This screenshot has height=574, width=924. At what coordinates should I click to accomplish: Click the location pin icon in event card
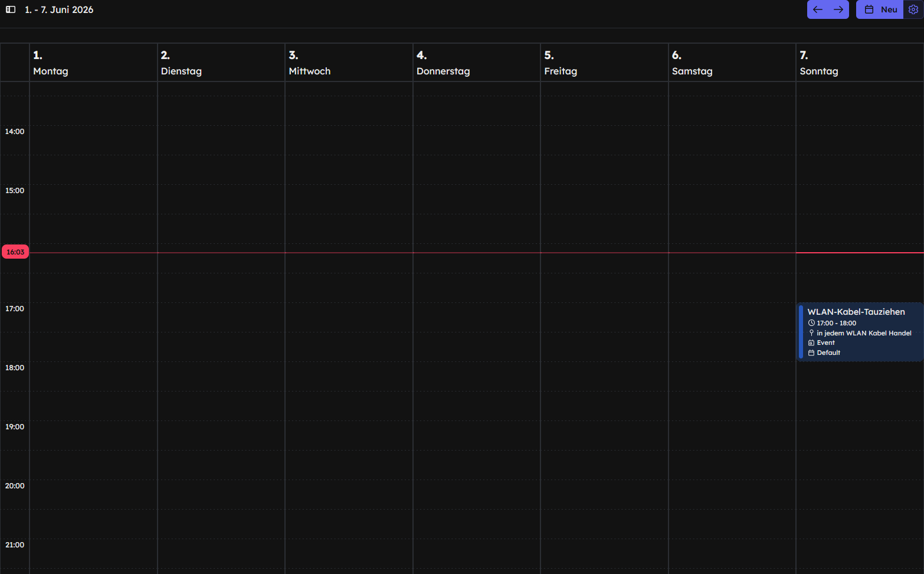coord(811,333)
